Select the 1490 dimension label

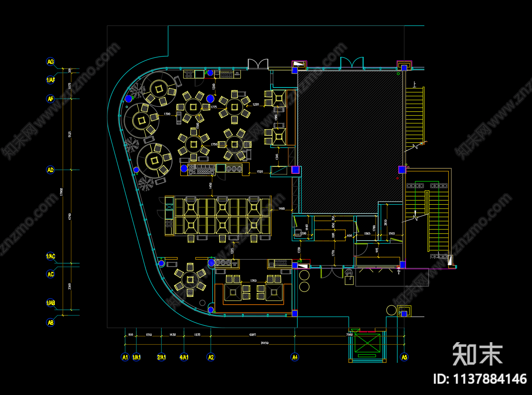tap(281, 209)
